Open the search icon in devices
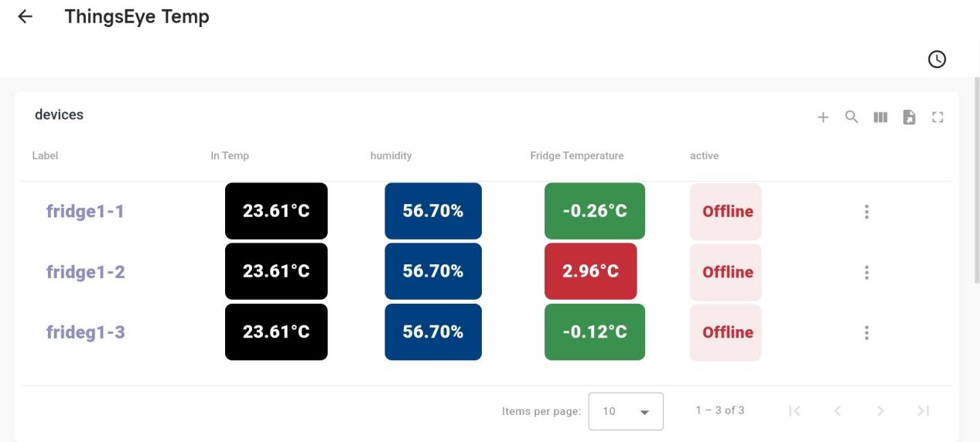The image size is (980, 442). pyautogui.click(x=852, y=117)
